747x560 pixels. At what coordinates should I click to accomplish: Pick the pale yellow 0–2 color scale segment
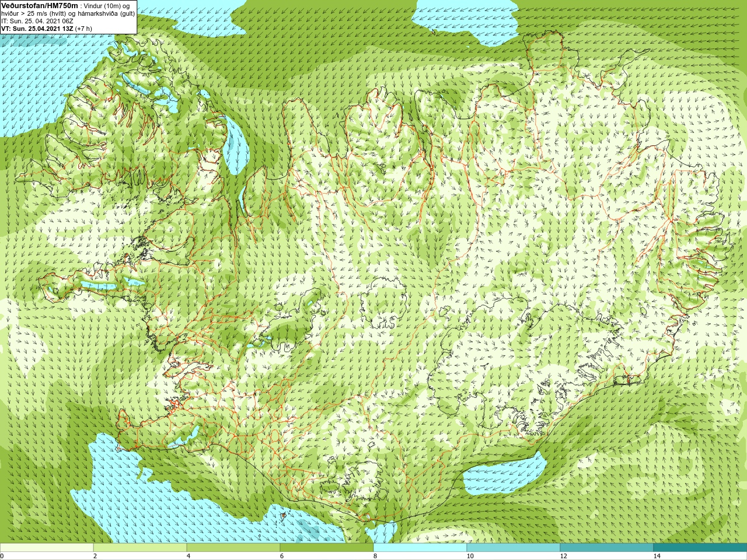(47, 548)
